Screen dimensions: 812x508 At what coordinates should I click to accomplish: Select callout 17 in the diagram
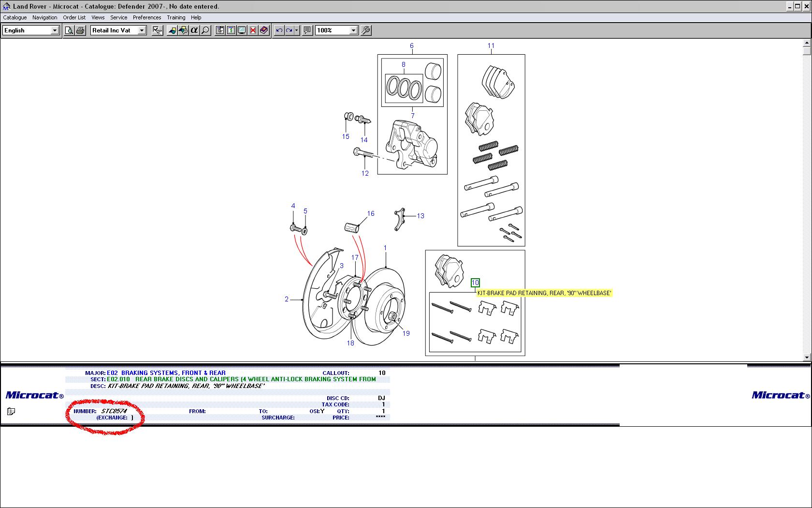(x=355, y=257)
